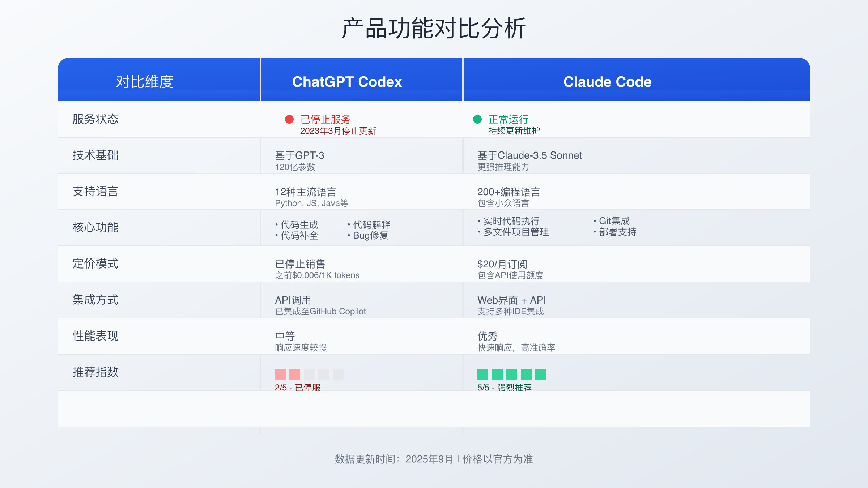Click the 优秀 performance cell
The height and width of the screenshot is (488, 868).
(x=488, y=336)
